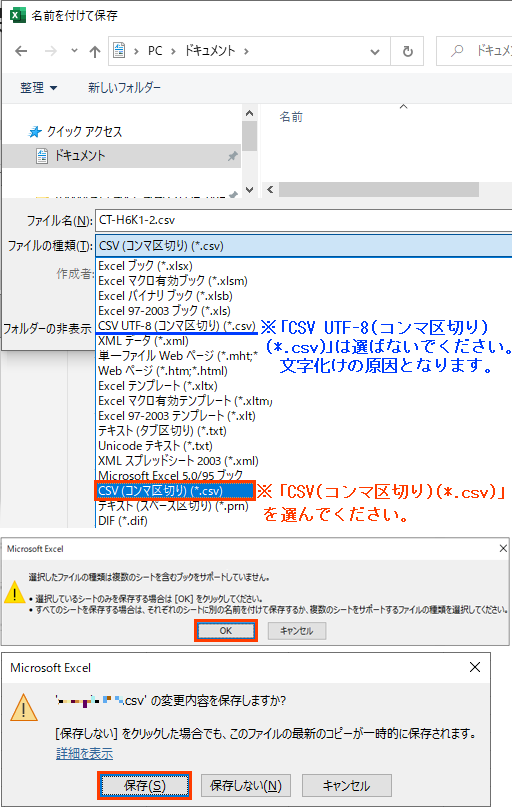Click Excel icon in 名前を付けて保存 title bar
The height and width of the screenshot is (808, 512).
pos(18,15)
